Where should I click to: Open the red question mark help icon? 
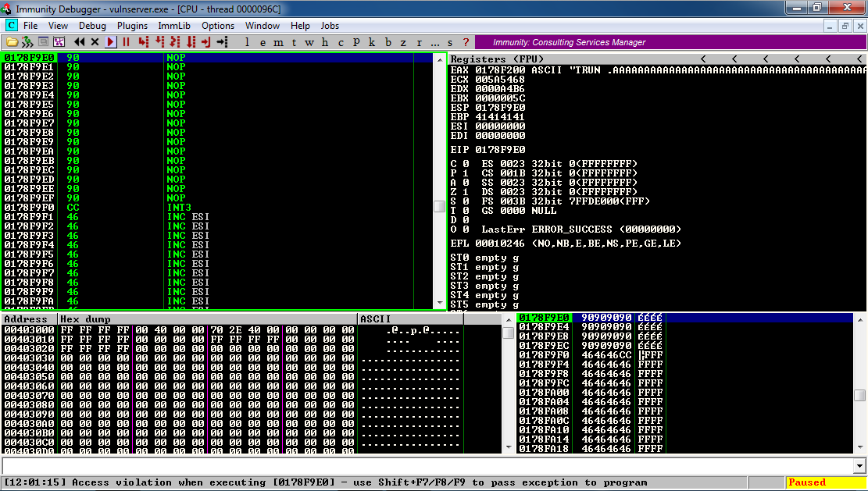[466, 42]
